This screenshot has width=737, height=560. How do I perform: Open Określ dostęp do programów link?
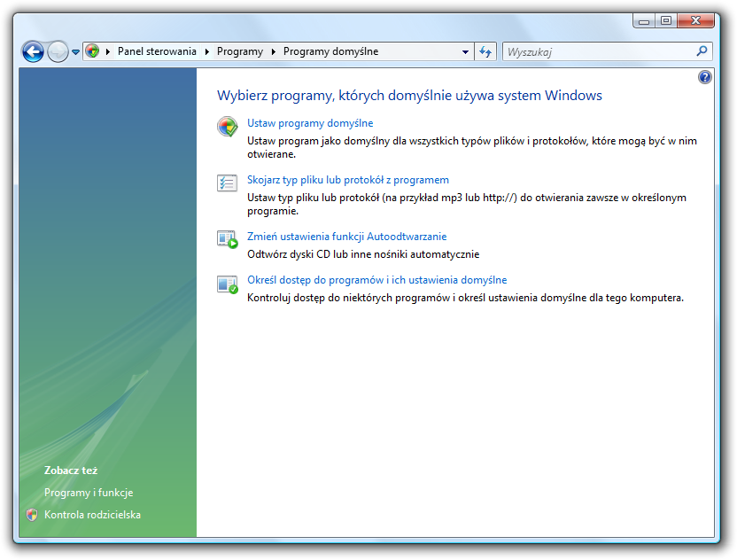(377, 280)
